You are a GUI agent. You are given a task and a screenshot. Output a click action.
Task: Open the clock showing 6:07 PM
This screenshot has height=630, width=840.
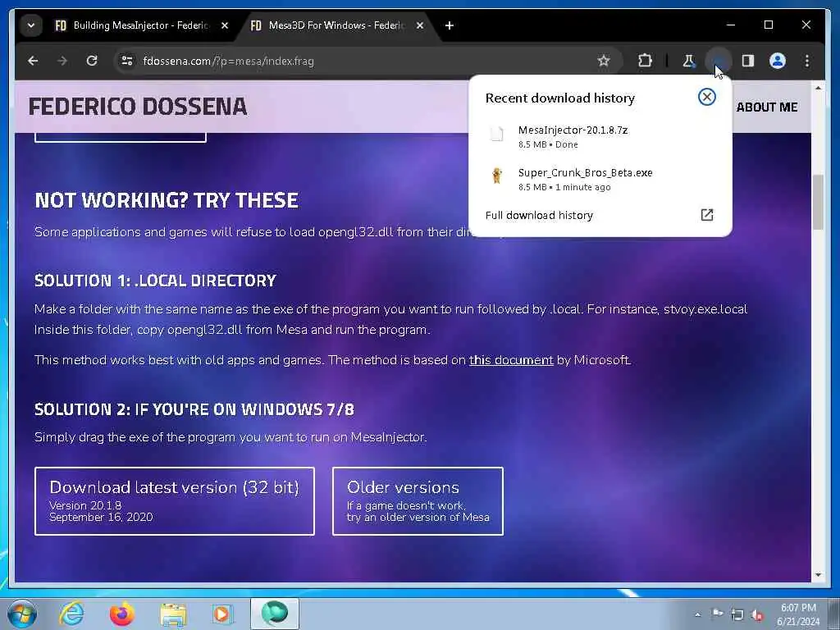click(x=798, y=614)
